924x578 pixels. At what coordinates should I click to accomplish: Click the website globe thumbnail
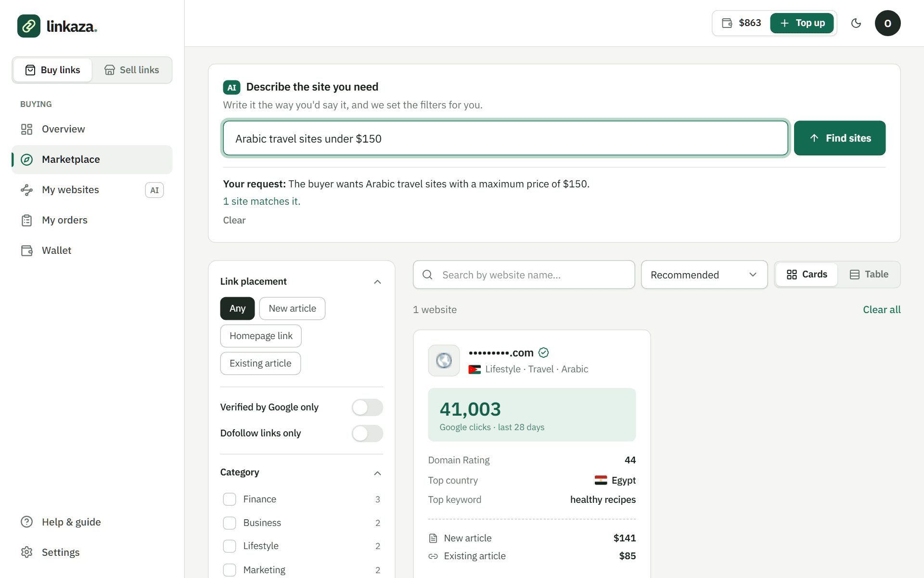[444, 360]
